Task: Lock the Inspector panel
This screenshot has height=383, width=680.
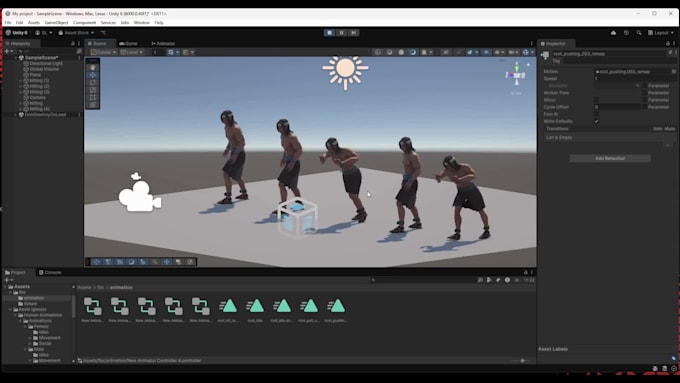Action: (x=667, y=43)
